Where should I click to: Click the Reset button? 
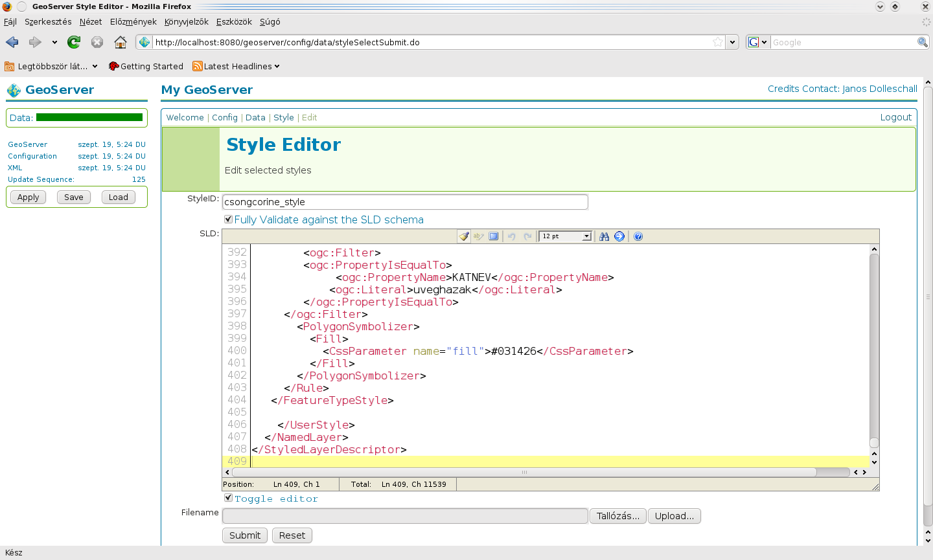pyautogui.click(x=292, y=535)
